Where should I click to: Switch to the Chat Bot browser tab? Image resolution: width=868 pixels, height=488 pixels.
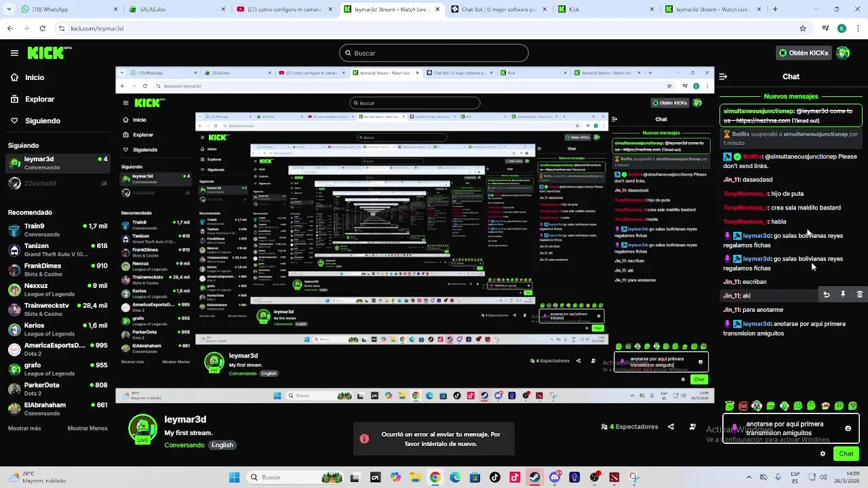pyautogui.click(x=498, y=9)
